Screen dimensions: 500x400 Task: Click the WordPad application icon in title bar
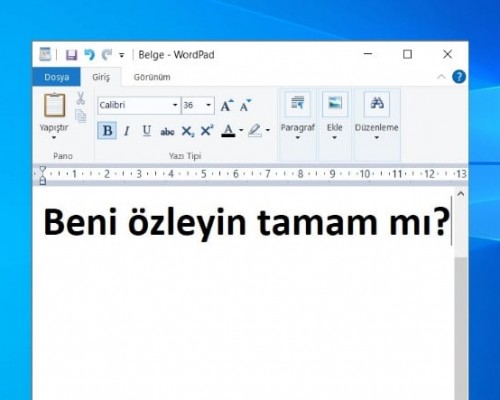[x=45, y=54]
